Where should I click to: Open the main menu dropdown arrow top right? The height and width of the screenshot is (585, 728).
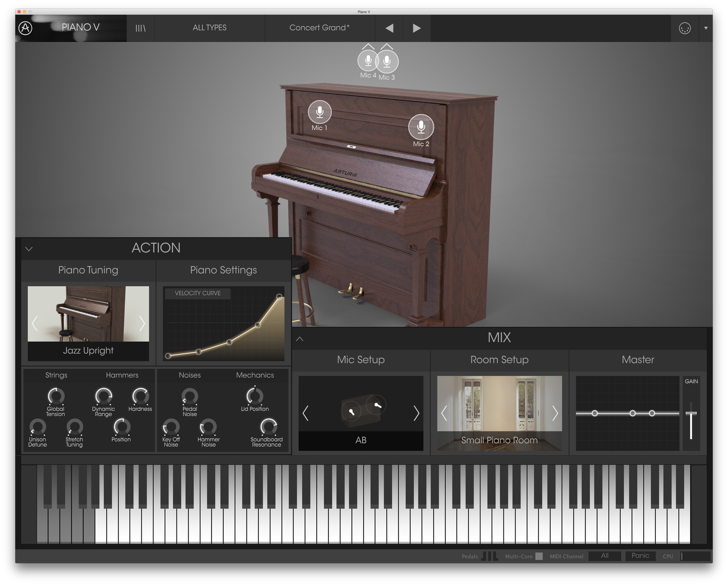click(x=706, y=28)
